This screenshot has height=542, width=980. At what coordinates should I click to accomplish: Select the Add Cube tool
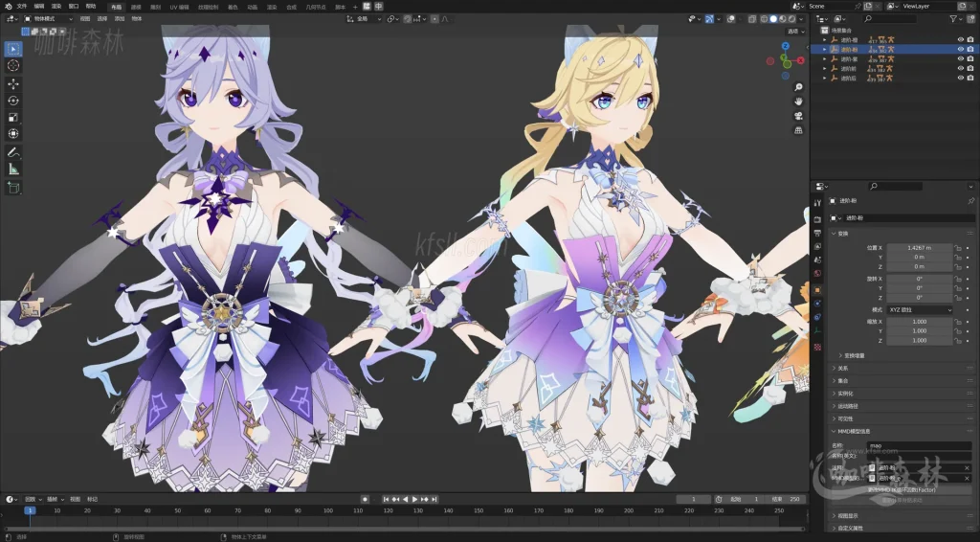13,187
